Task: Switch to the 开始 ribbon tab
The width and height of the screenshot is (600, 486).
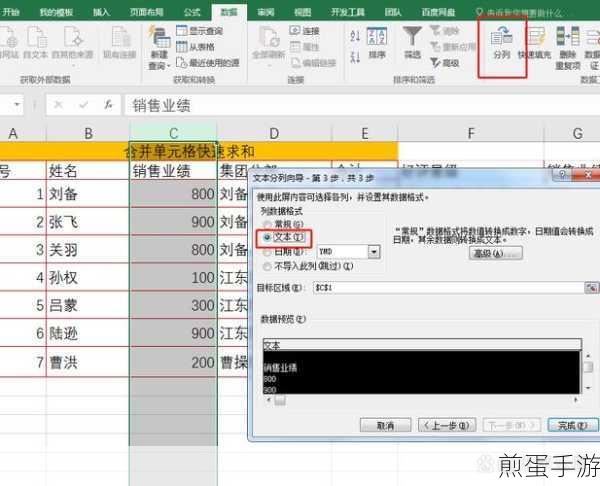Action: tap(11, 12)
